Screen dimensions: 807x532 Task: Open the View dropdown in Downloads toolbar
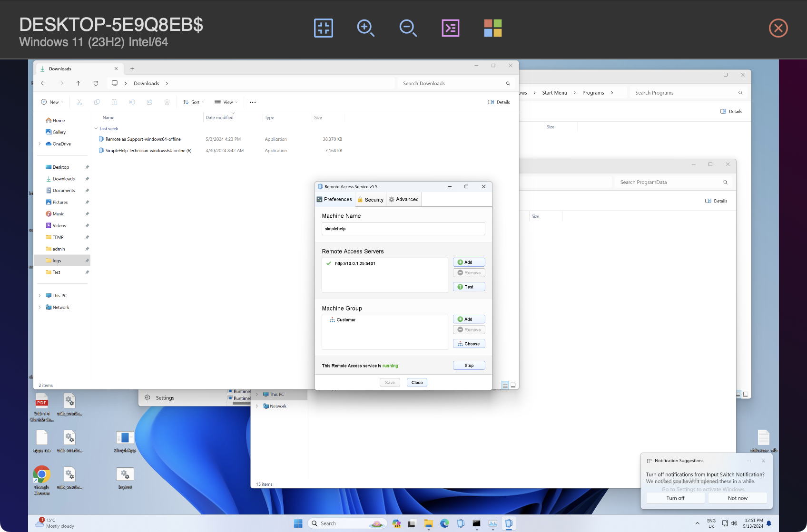tap(226, 102)
